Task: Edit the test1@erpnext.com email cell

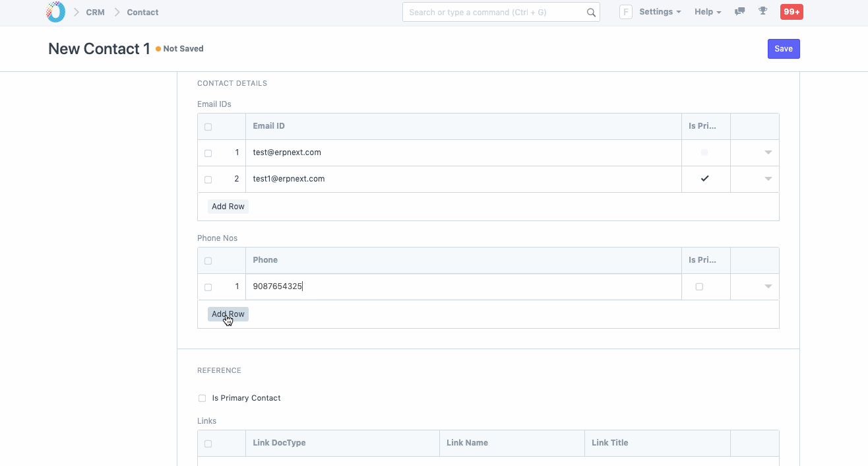Action: coord(464,179)
